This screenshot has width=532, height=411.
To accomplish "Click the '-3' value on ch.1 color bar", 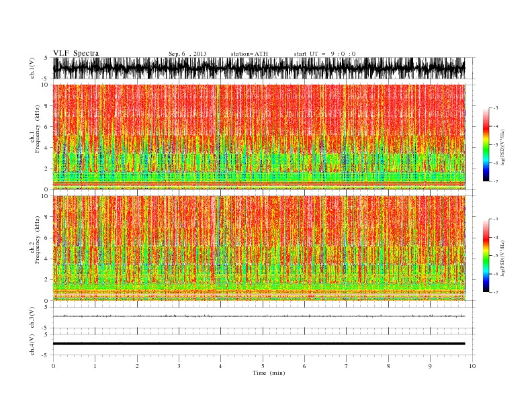I will pos(496,108).
